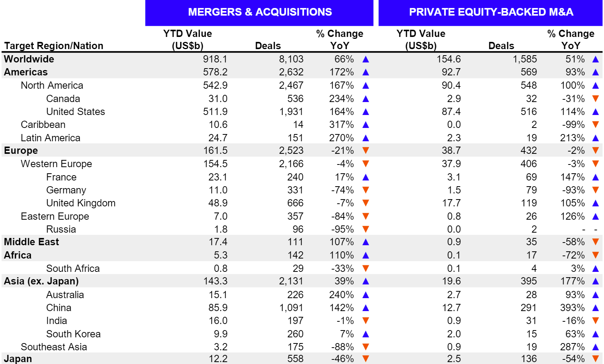Select the Private Equity-Backed M&A header banner

[x=490, y=12]
